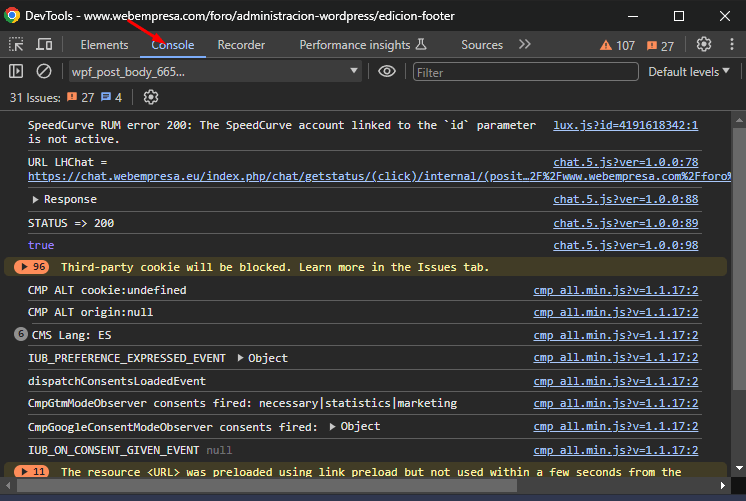Screen dimensions: 746x501
Task: Show more tabs with the double chevron
Action: coord(524,44)
